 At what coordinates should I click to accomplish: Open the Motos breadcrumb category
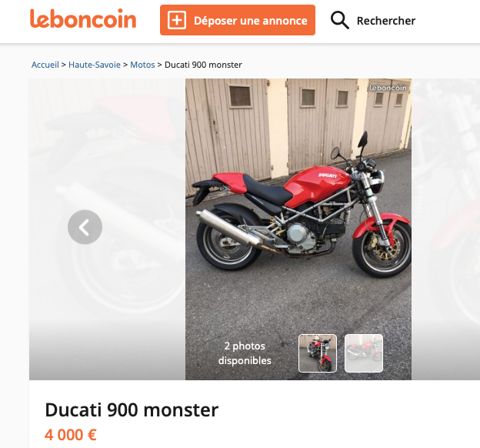[x=142, y=65]
